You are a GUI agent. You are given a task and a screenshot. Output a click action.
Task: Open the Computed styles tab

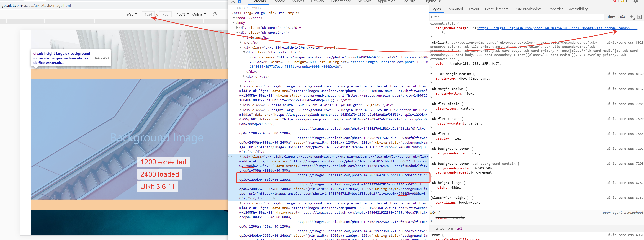[x=455, y=9]
